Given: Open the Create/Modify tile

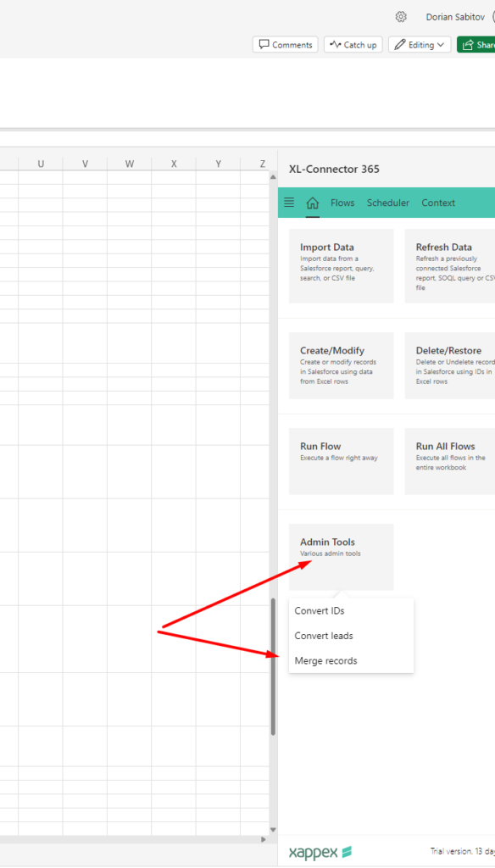Looking at the screenshot, I should coord(341,365).
